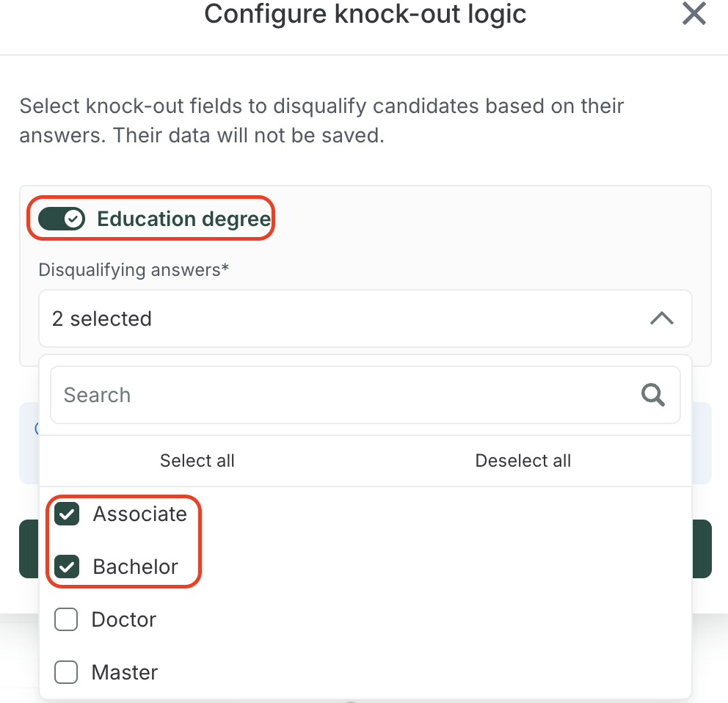Click Select all
This screenshot has height=703, width=728.
[x=197, y=461]
